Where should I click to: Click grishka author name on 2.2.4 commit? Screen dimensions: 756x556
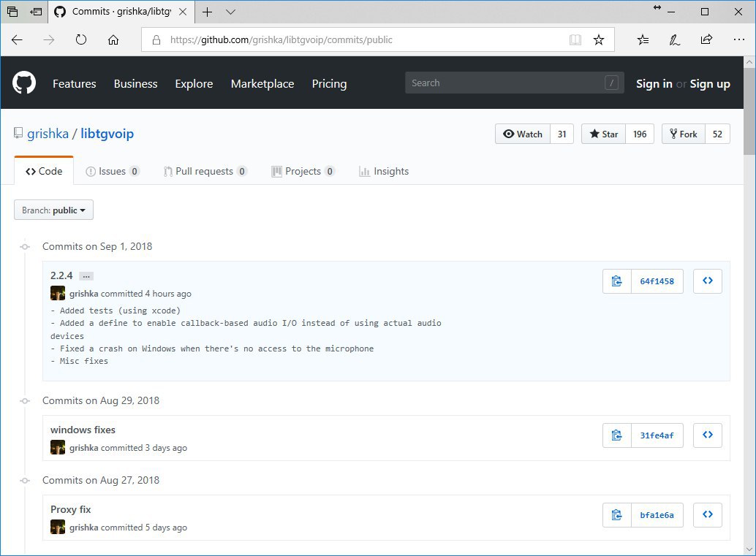84,294
